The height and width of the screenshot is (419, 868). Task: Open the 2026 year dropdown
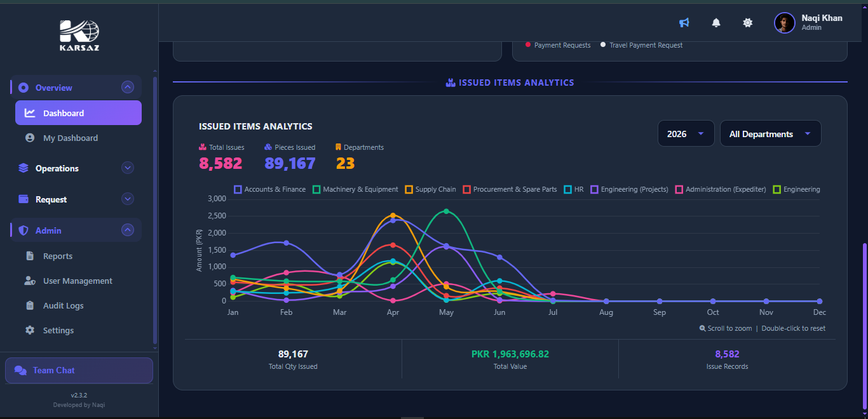click(686, 134)
